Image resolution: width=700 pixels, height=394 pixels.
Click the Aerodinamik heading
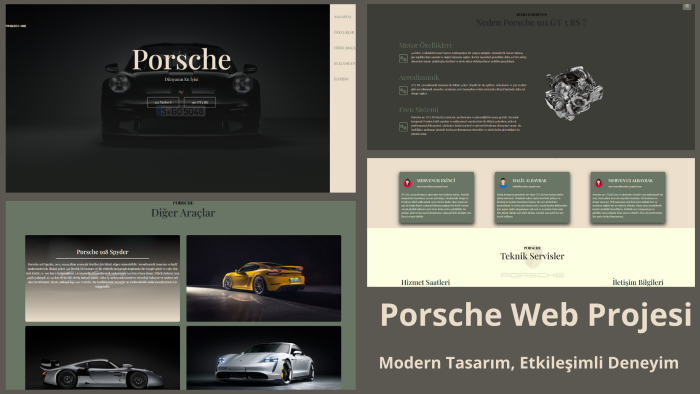pyautogui.click(x=419, y=77)
